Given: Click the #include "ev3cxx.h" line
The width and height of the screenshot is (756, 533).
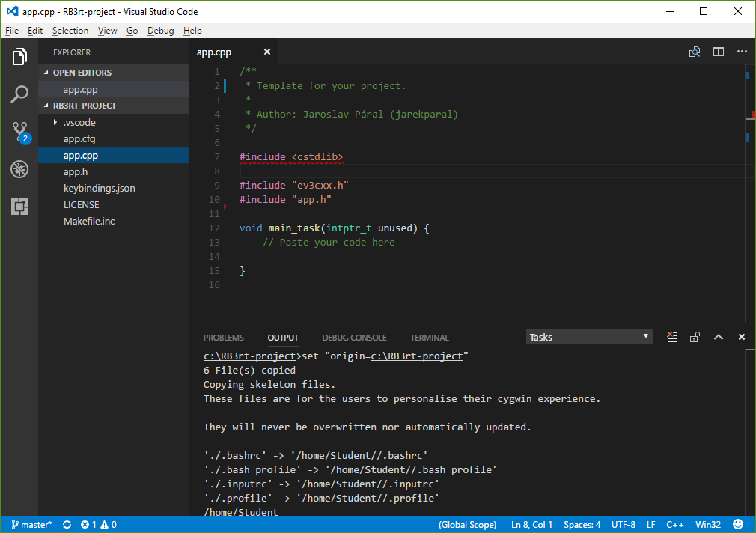Looking at the screenshot, I should [294, 185].
